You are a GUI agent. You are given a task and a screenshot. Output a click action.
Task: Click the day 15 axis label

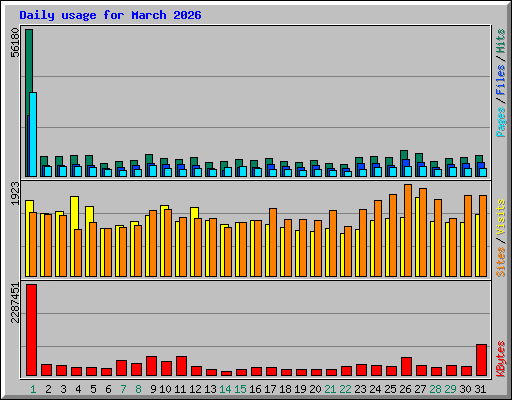click(240, 389)
